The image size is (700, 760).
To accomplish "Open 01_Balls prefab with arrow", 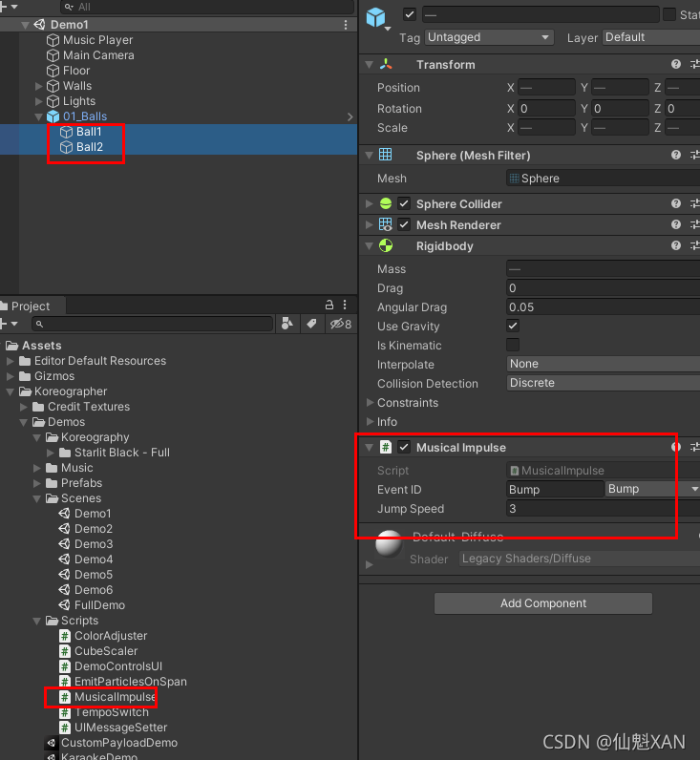I will click(x=350, y=116).
